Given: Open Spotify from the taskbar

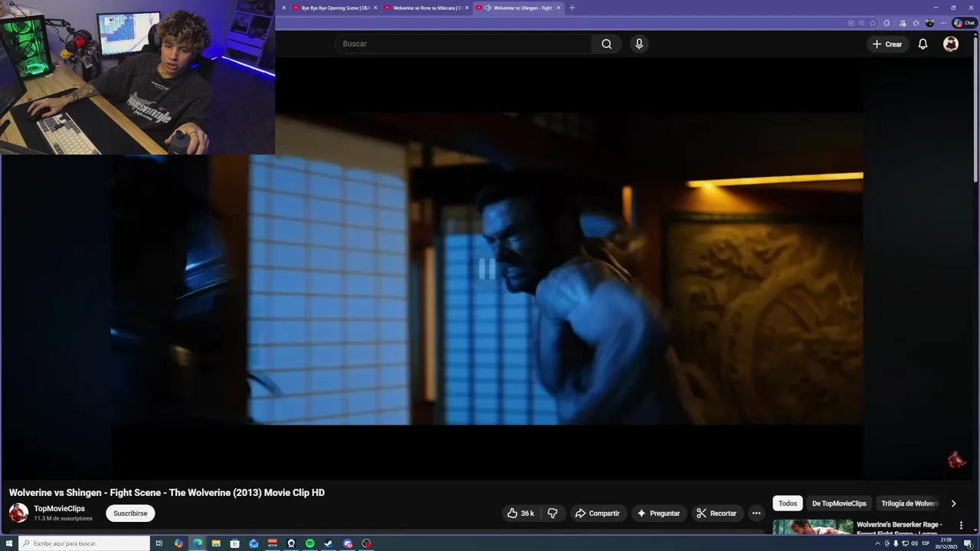Looking at the screenshot, I should (x=310, y=543).
